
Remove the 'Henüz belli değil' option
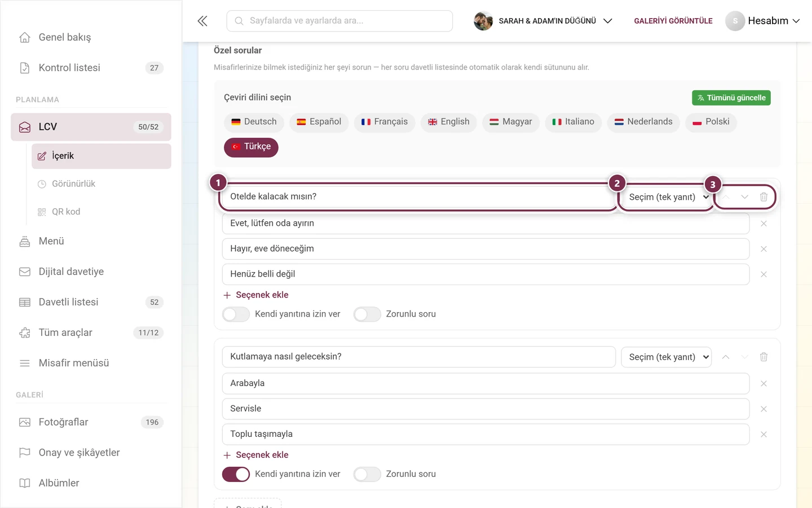764,274
